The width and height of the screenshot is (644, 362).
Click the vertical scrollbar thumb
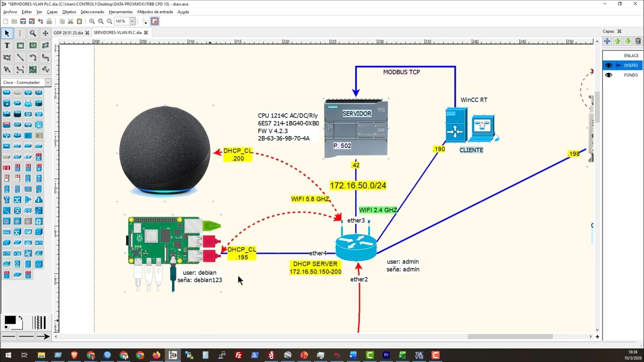[x=597, y=107]
